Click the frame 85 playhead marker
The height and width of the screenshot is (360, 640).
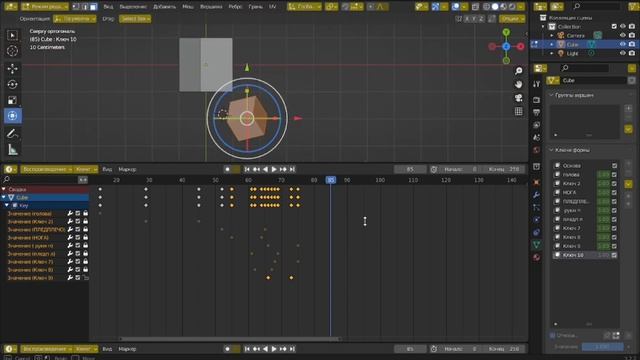(x=331, y=180)
